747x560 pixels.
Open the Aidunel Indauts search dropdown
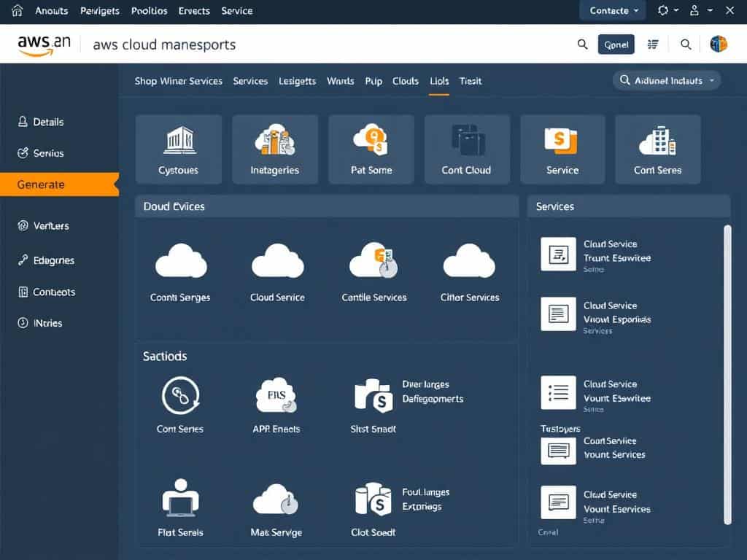click(x=667, y=80)
